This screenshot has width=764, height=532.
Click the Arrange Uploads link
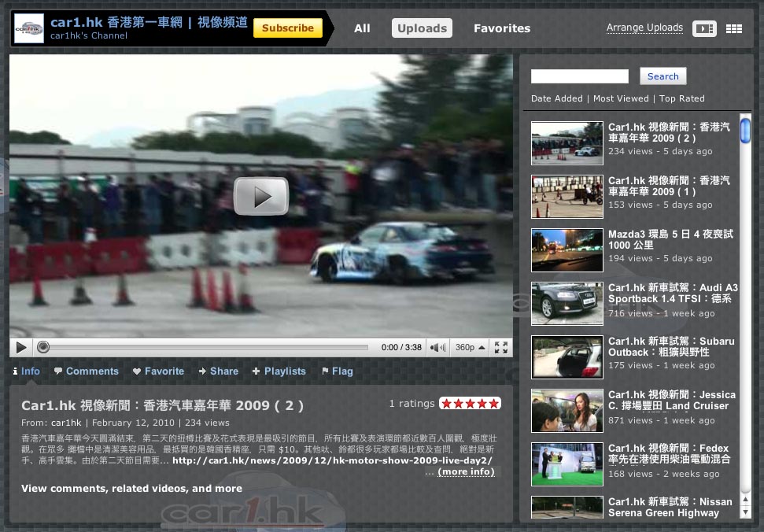[644, 28]
